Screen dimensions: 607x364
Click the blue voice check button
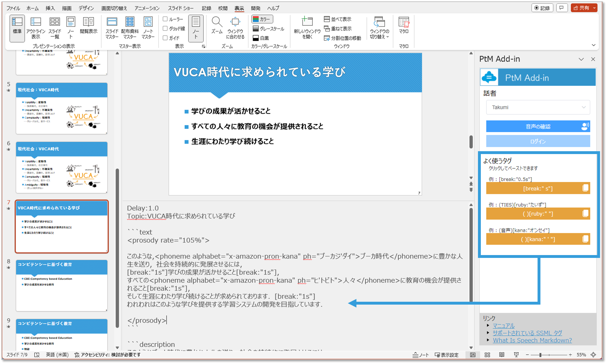pos(538,126)
